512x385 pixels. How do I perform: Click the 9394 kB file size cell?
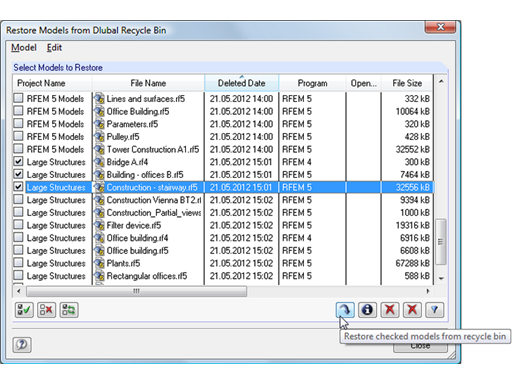click(415, 200)
